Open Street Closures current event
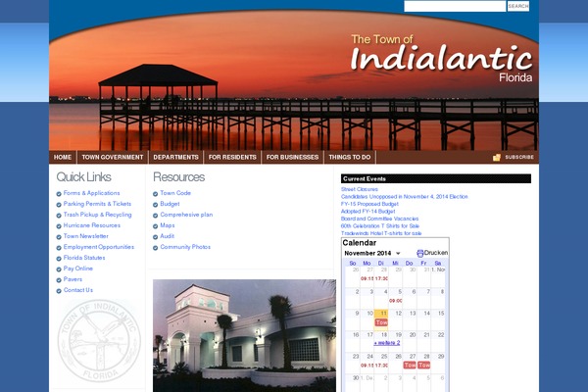This screenshot has height=392, width=588. tap(360, 189)
